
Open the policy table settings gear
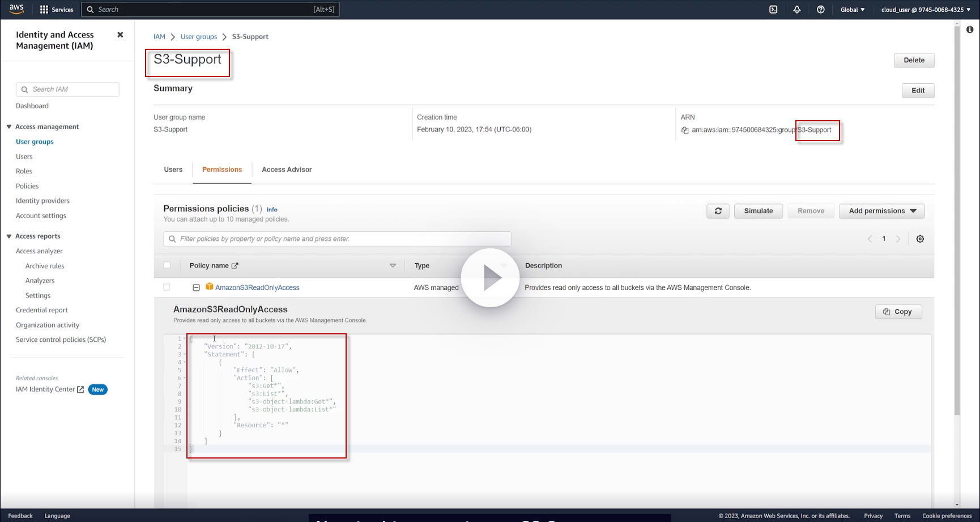click(x=920, y=239)
